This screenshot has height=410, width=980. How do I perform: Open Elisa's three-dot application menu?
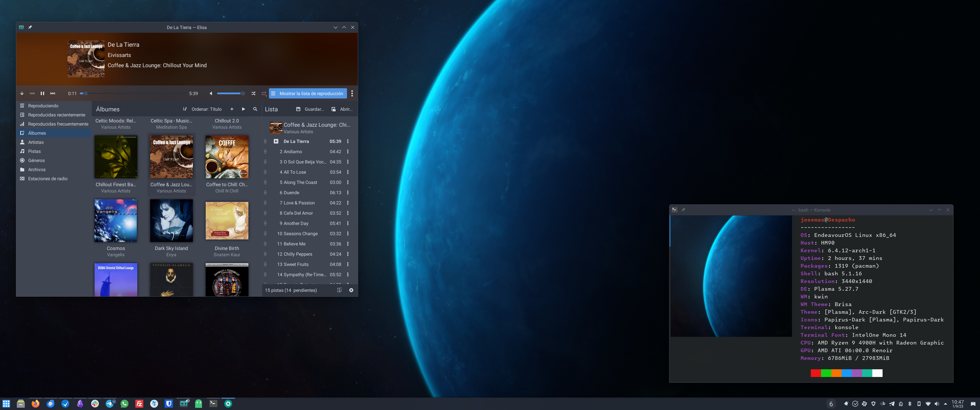pos(352,93)
